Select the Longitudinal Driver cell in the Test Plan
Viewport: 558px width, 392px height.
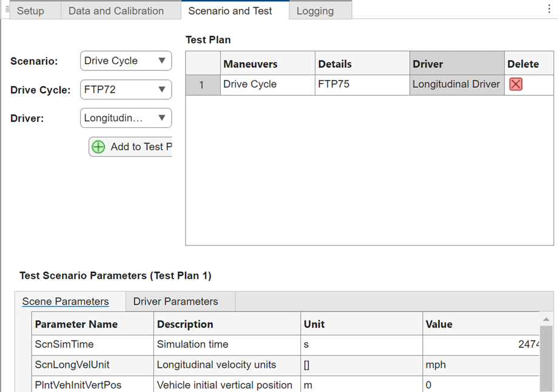pos(456,84)
